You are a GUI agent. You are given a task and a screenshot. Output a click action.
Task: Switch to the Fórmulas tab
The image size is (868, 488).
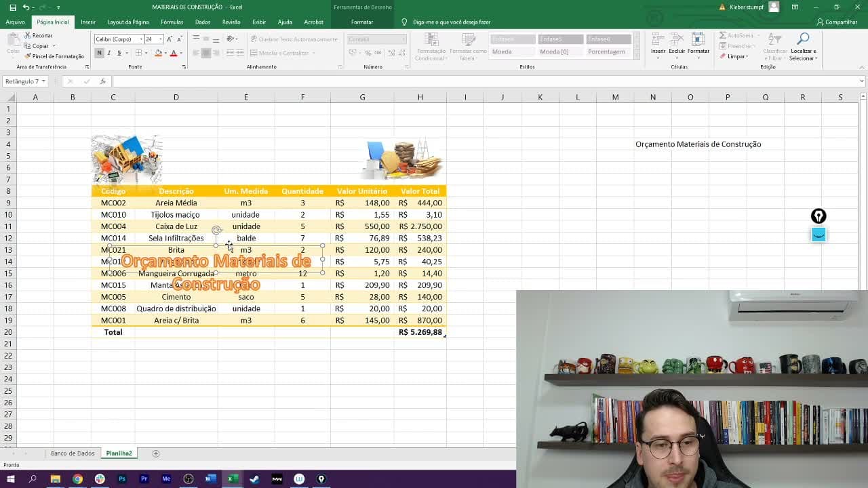172,22
